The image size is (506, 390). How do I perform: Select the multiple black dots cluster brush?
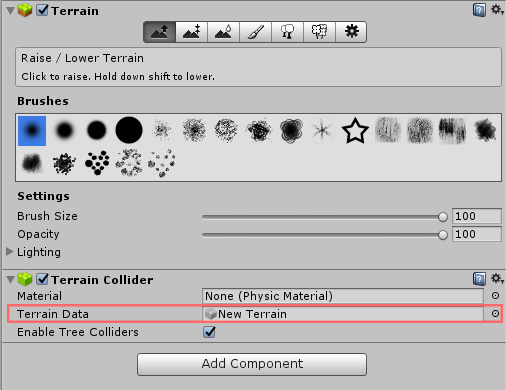coord(97,163)
